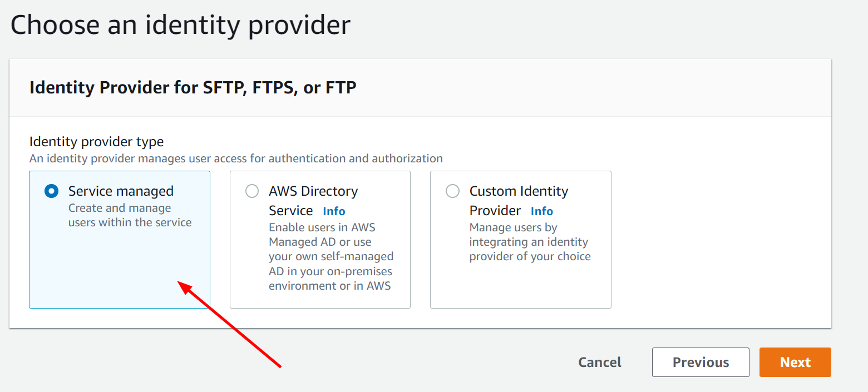Click the Cancel button
The width and height of the screenshot is (868, 392).
click(x=600, y=363)
